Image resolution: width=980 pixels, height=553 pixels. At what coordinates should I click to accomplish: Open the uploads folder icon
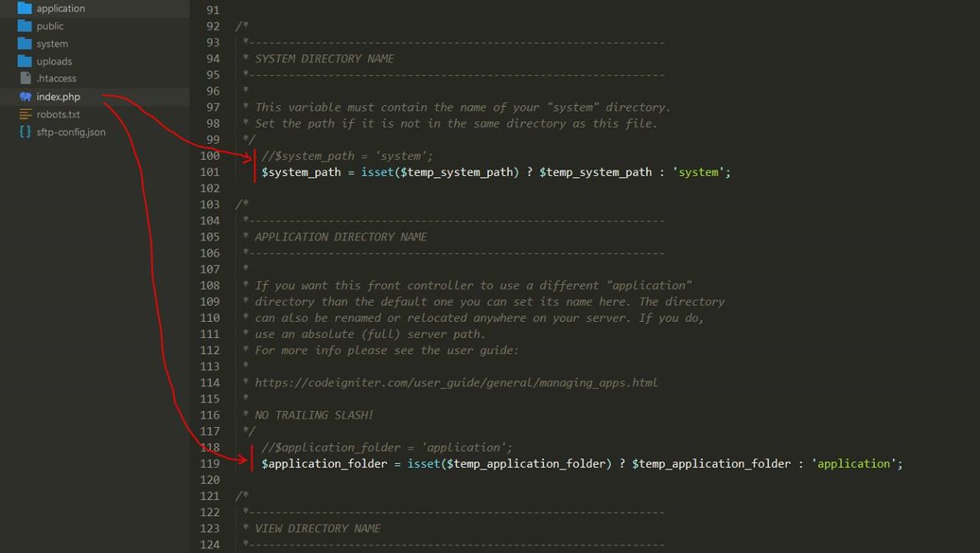tap(25, 61)
